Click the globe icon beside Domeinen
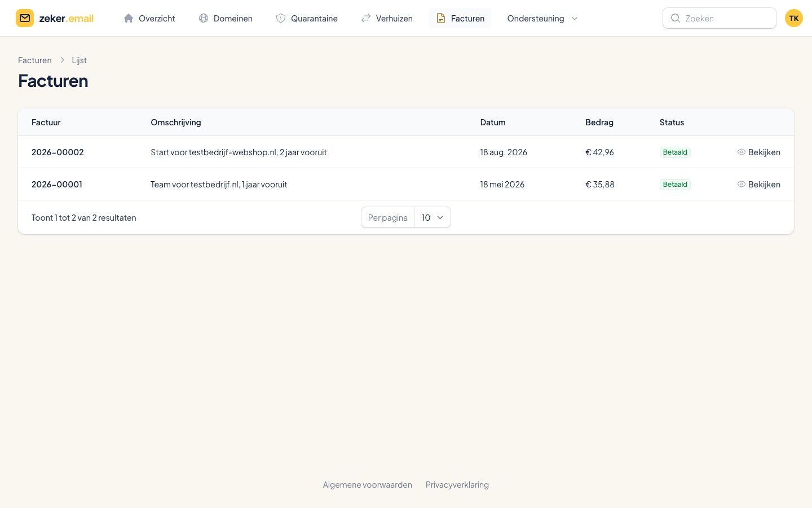This screenshot has height=508, width=812. (204, 18)
